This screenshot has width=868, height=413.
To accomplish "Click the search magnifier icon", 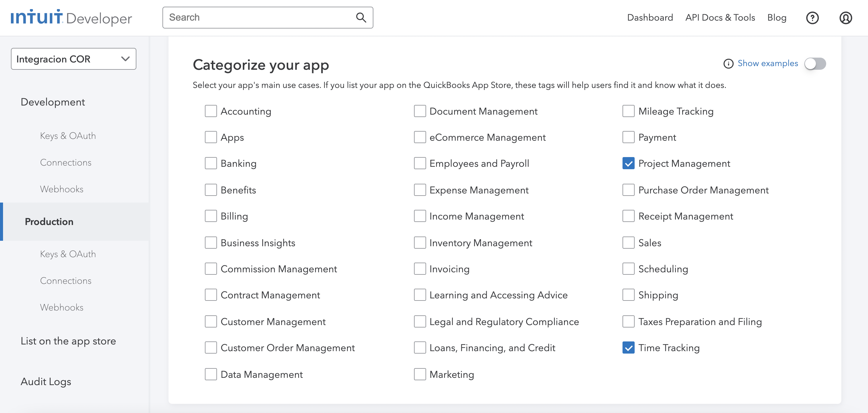I will point(361,18).
